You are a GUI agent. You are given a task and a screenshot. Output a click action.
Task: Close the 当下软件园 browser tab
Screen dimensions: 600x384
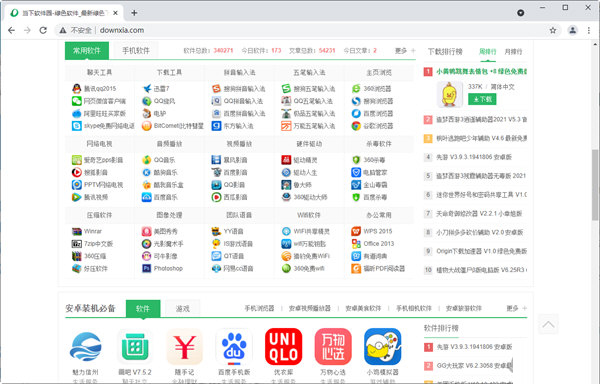pos(116,13)
